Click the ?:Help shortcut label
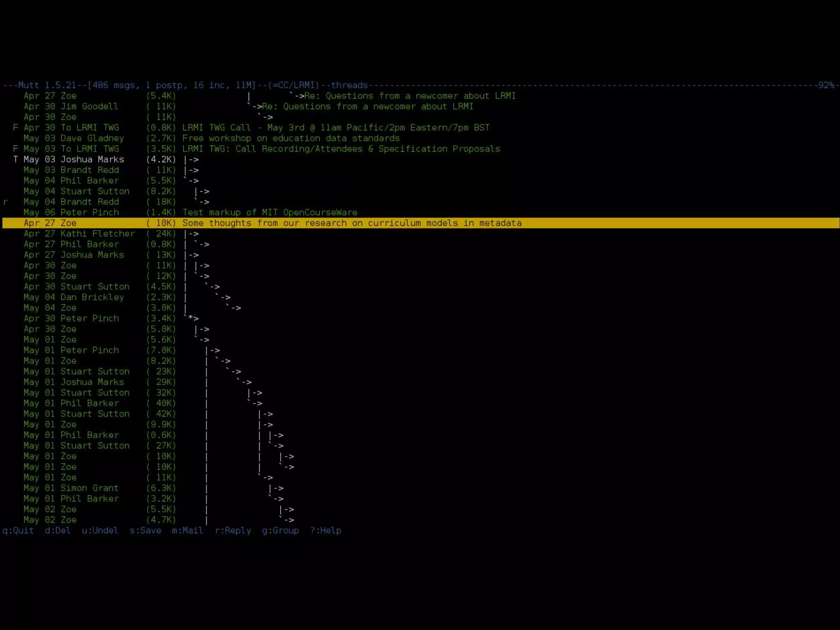 tap(326, 530)
